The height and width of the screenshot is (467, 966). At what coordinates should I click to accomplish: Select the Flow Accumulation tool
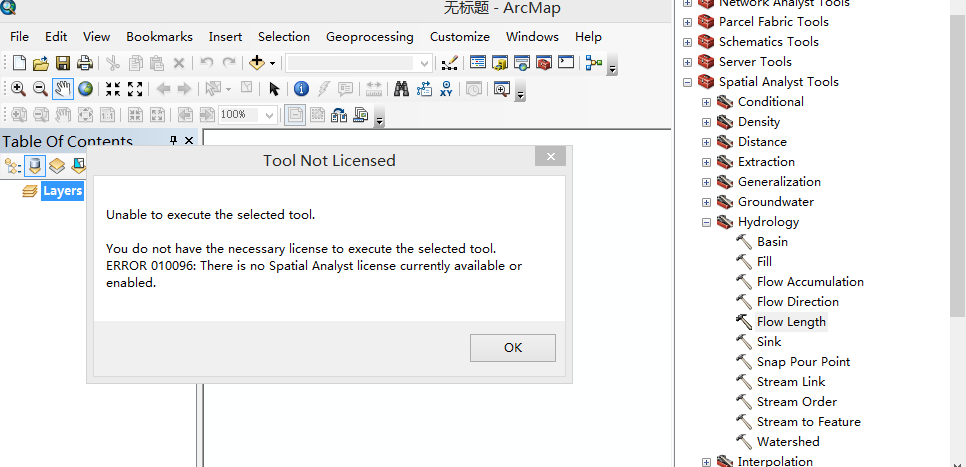tap(810, 282)
